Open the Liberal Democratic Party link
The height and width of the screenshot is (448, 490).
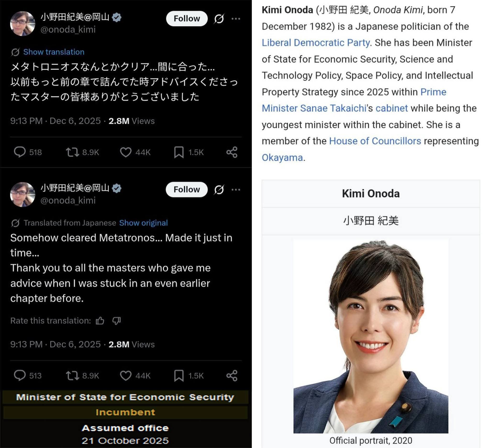click(x=316, y=43)
